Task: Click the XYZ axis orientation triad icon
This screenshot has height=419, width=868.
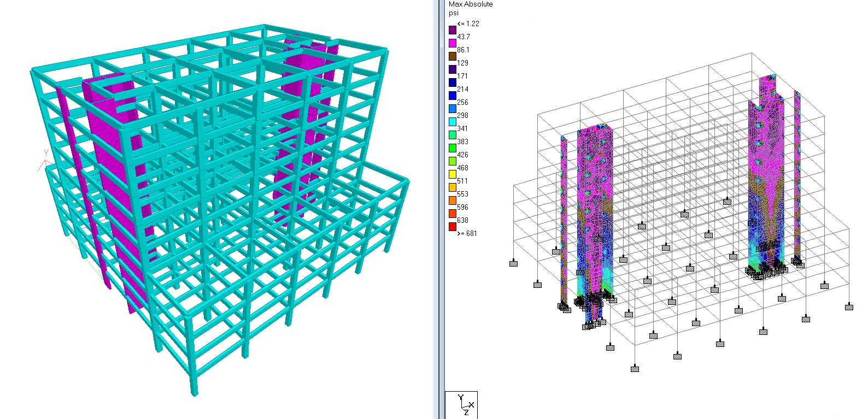Action: (x=461, y=405)
